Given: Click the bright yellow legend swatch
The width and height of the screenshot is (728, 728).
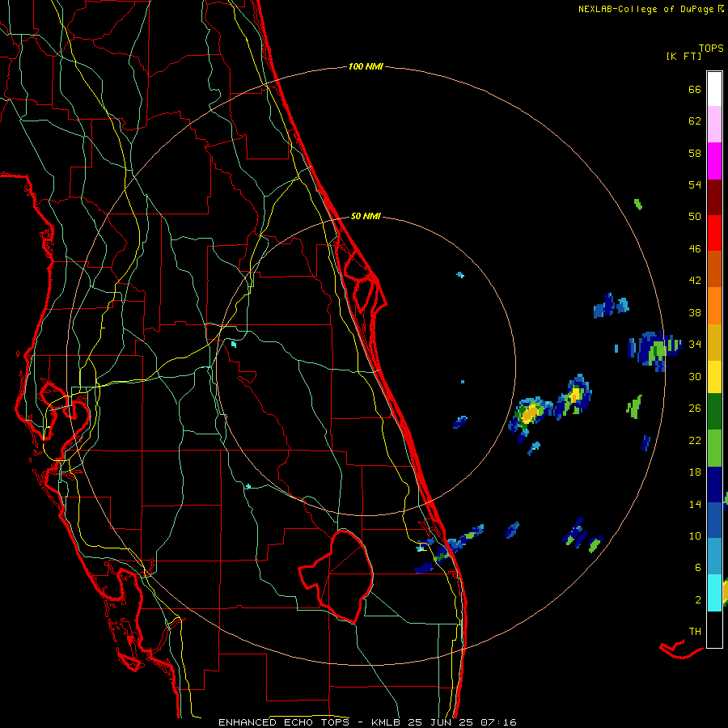Looking at the screenshot, I should 714,377.
